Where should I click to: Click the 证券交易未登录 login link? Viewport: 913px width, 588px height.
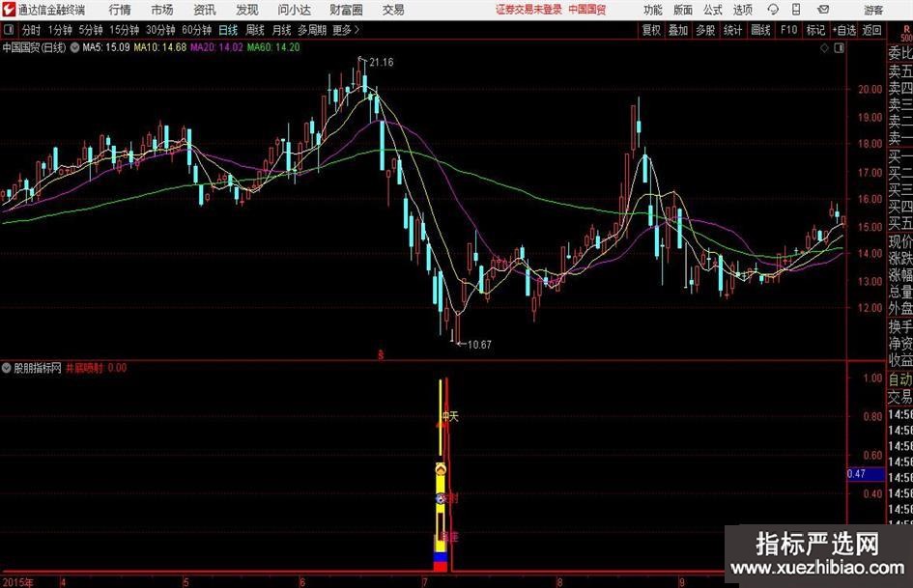(528, 10)
